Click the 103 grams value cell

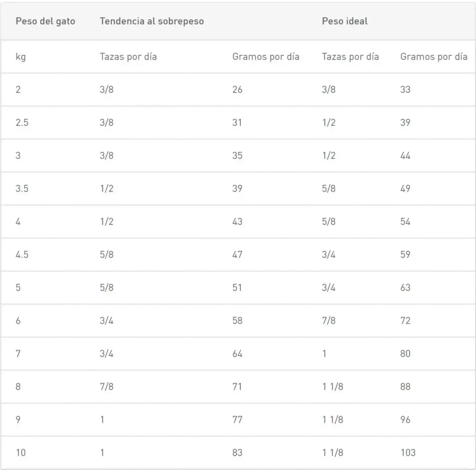click(x=408, y=452)
